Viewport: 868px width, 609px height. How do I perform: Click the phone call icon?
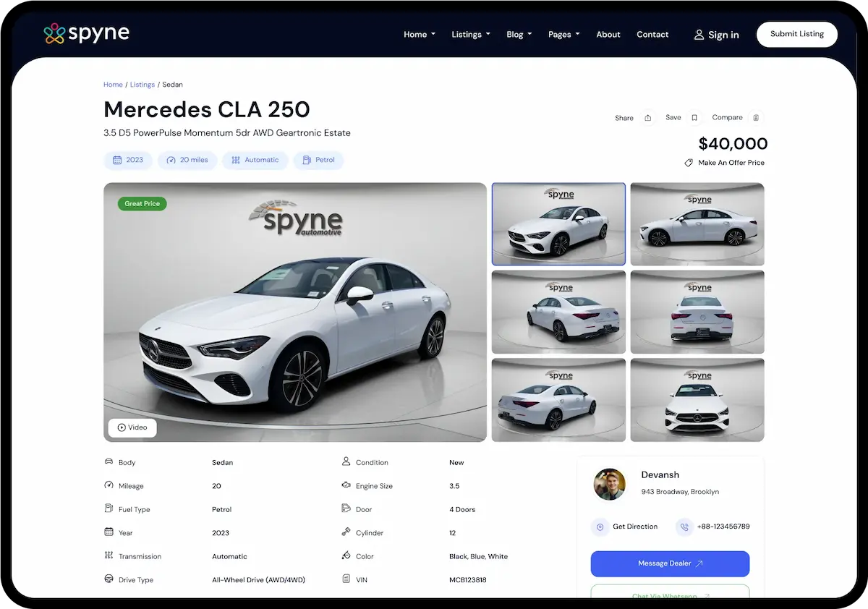pos(684,527)
